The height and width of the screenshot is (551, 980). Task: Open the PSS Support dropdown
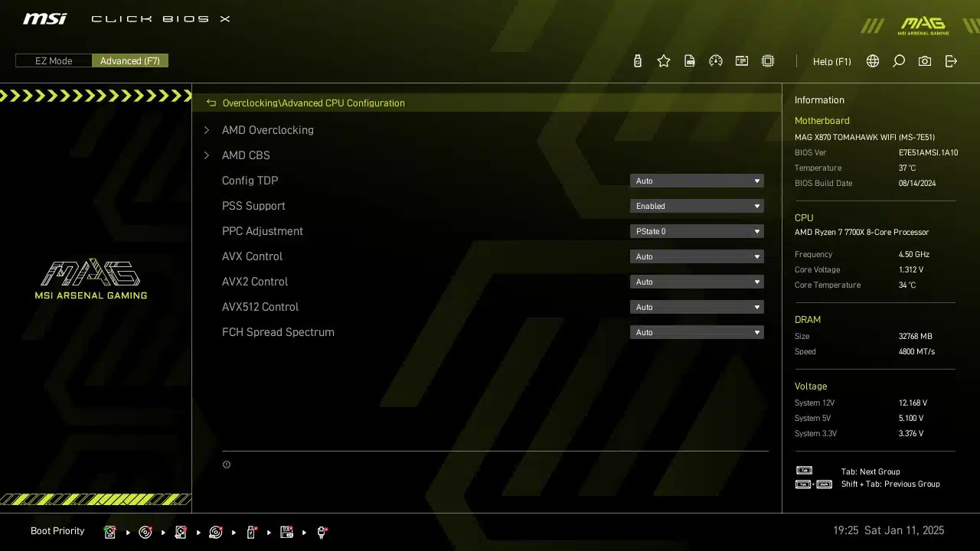tap(697, 206)
